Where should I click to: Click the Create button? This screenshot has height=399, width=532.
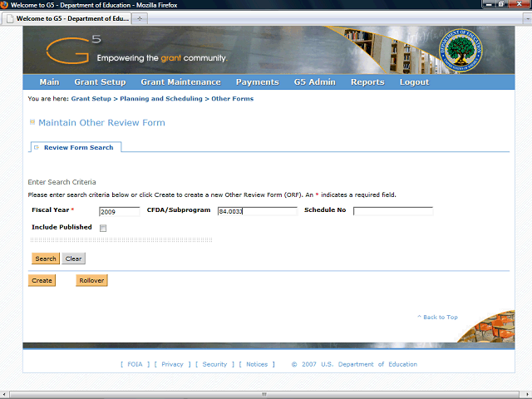[x=42, y=281]
